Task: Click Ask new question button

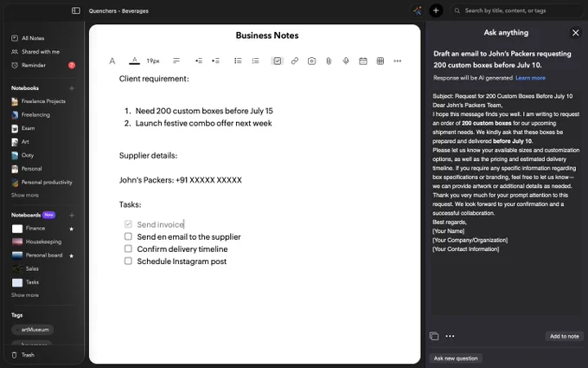Action: pos(456,358)
